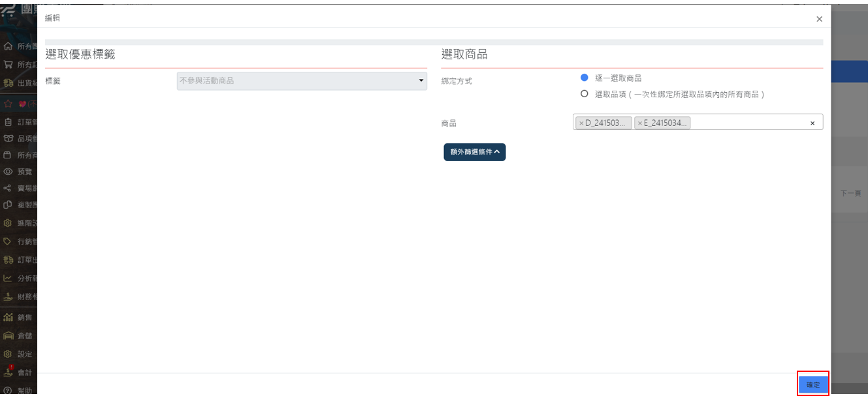Click the eye icon beside 預覽
This screenshot has height=398, width=868.
coord(8,172)
